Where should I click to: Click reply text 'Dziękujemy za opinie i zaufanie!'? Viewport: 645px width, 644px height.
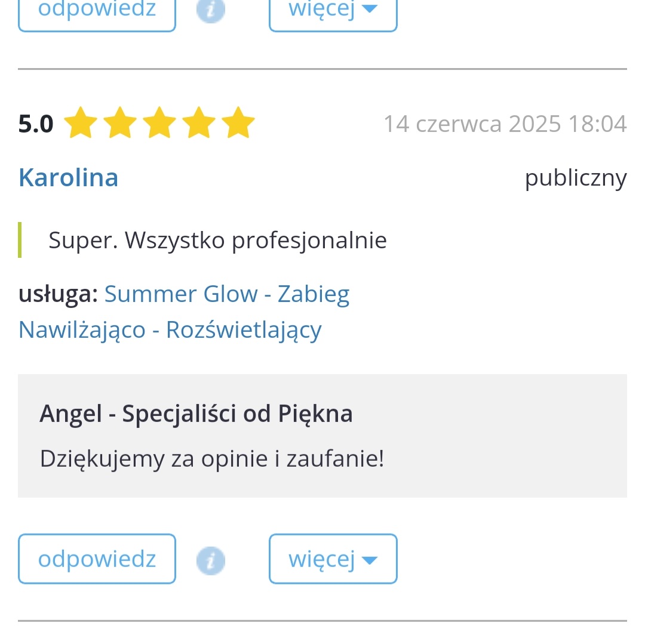[x=211, y=458]
